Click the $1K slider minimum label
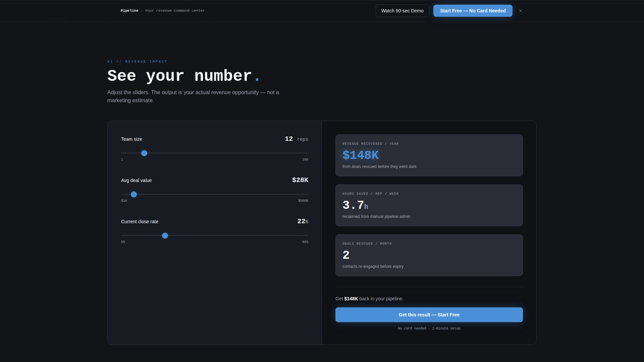The image size is (644, 362). [x=124, y=201]
